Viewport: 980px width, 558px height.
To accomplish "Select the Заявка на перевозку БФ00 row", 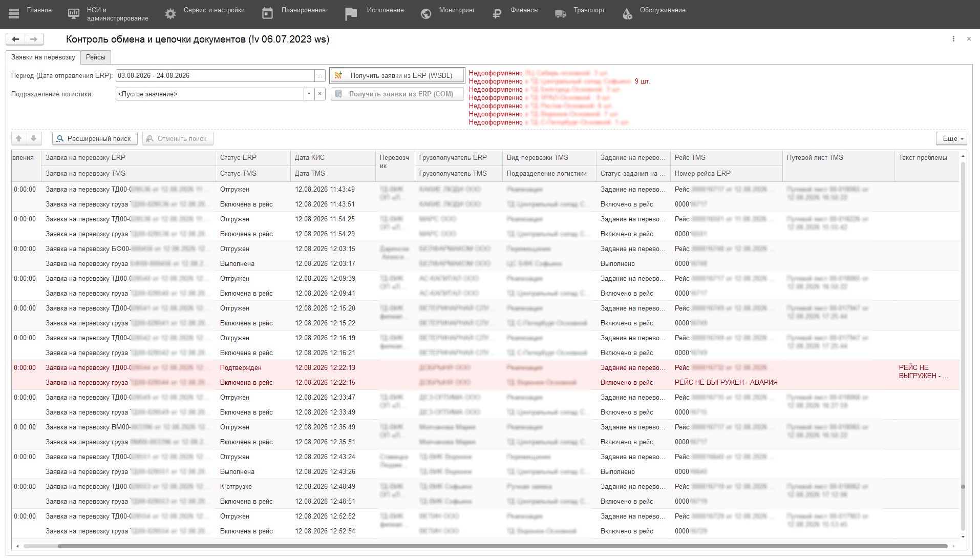I will 129,249.
